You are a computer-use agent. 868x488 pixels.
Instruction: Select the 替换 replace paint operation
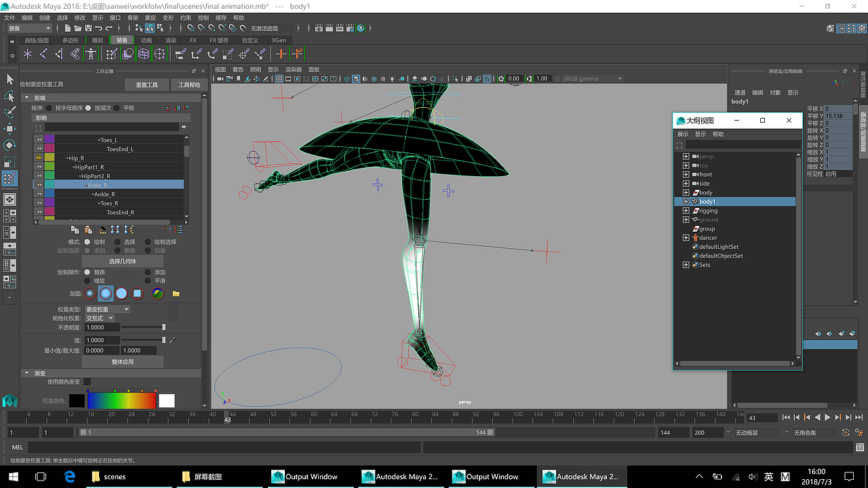(87, 272)
